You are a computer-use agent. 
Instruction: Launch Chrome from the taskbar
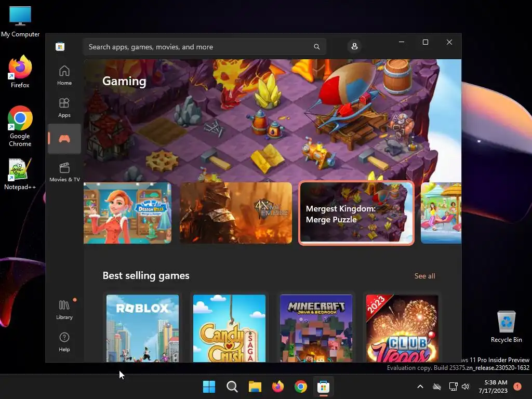click(x=301, y=387)
